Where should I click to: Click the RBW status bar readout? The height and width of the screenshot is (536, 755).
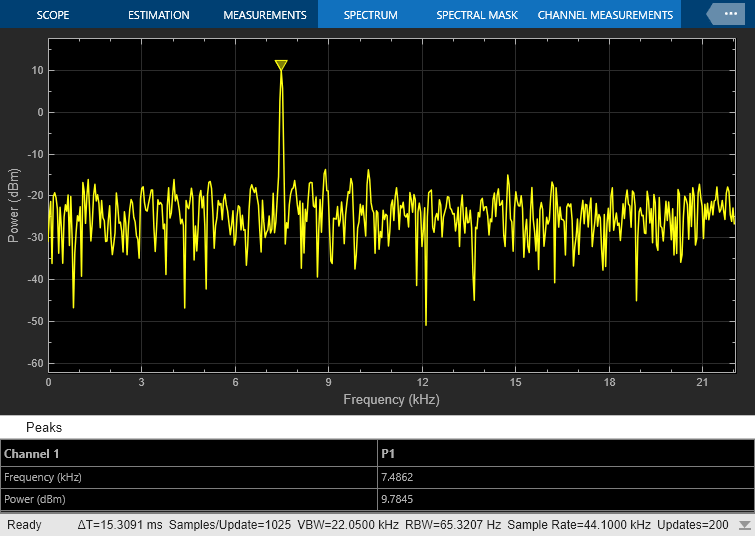[x=453, y=525]
